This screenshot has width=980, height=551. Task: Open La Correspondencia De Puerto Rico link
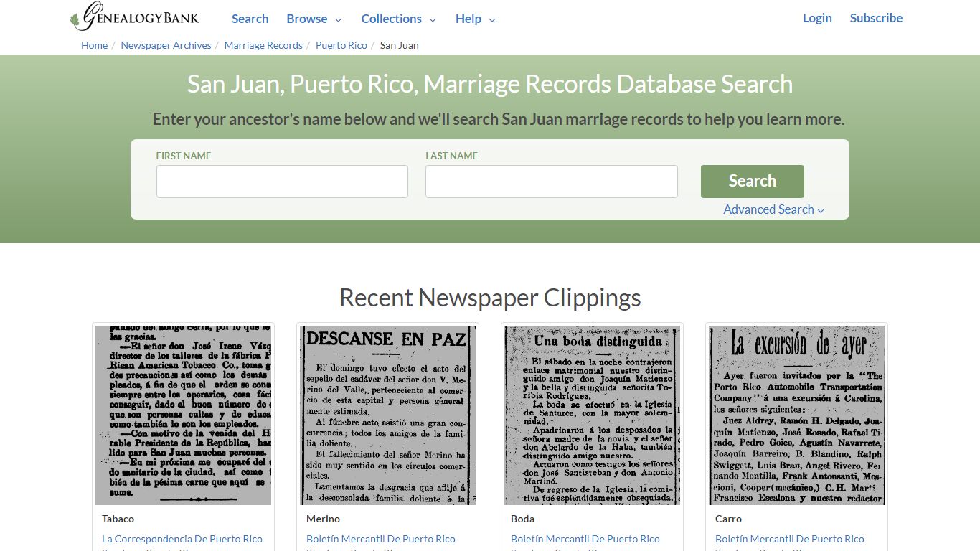pyautogui.click(x=182, y=539)
